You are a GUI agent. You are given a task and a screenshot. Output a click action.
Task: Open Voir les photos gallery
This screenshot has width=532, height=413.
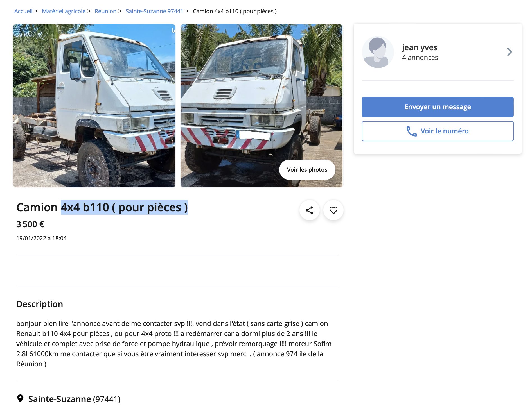tap(307, 170)
